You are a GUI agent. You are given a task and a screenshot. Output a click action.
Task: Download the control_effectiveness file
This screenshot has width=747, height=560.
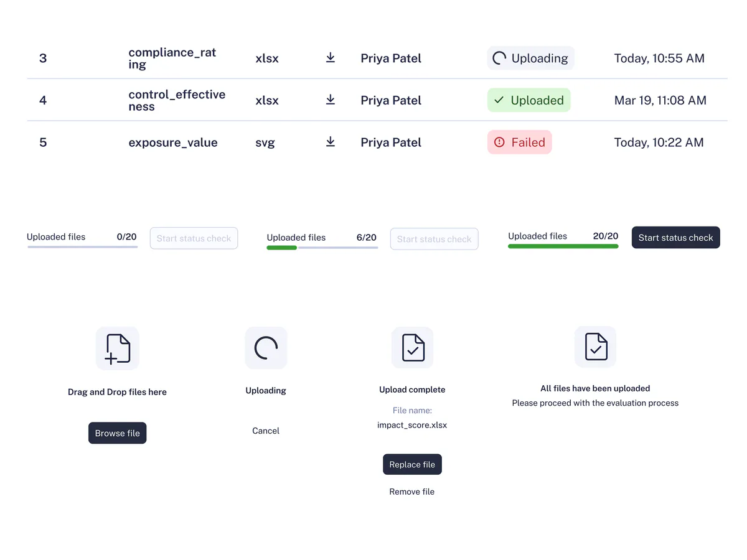click(331, 100)
